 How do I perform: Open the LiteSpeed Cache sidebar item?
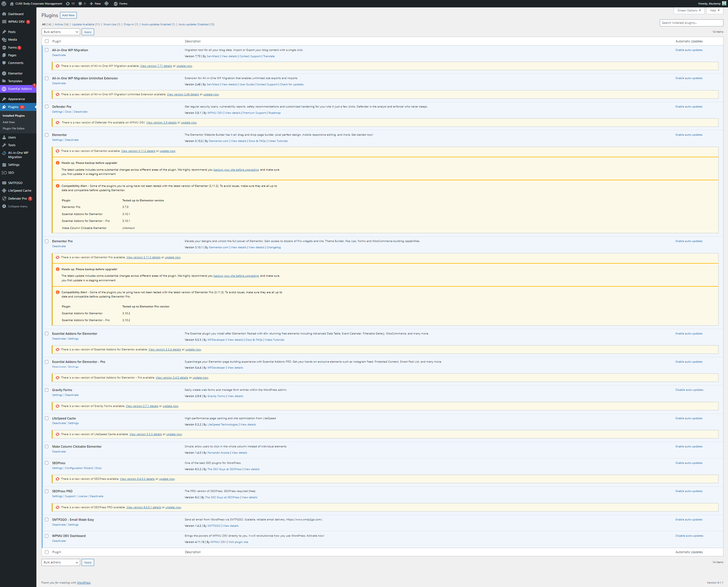[19, 191]
